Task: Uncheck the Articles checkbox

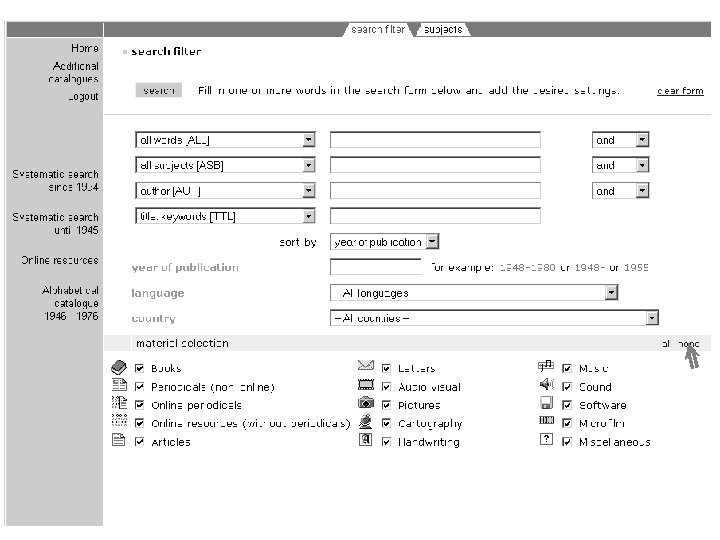Action: (x=140, y=442)
